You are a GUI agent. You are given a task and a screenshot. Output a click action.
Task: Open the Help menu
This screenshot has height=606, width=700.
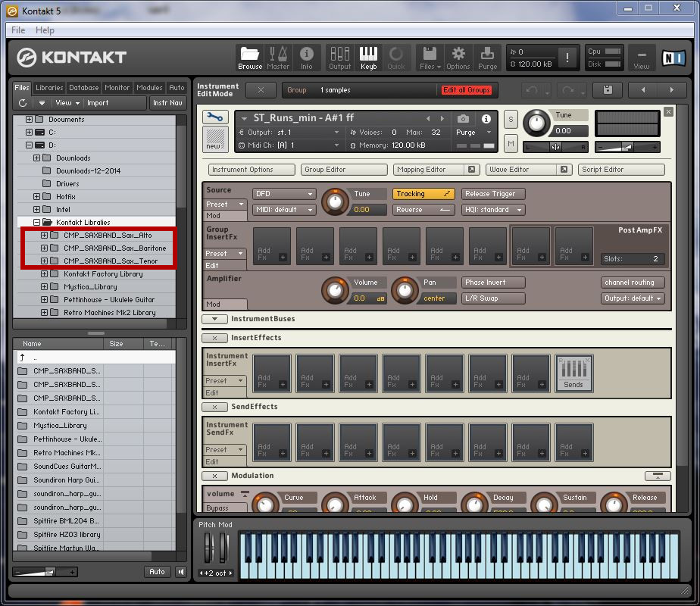pos(45,30)
